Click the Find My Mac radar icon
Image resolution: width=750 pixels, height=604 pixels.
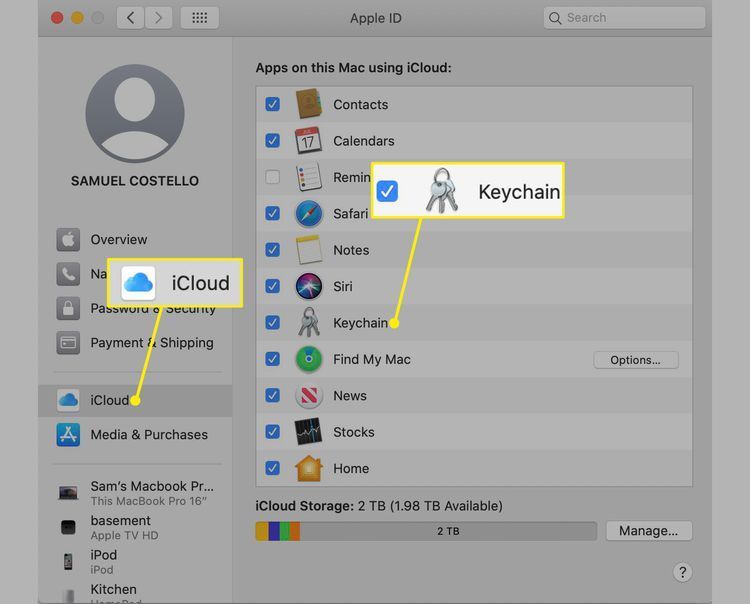[307, 359]
